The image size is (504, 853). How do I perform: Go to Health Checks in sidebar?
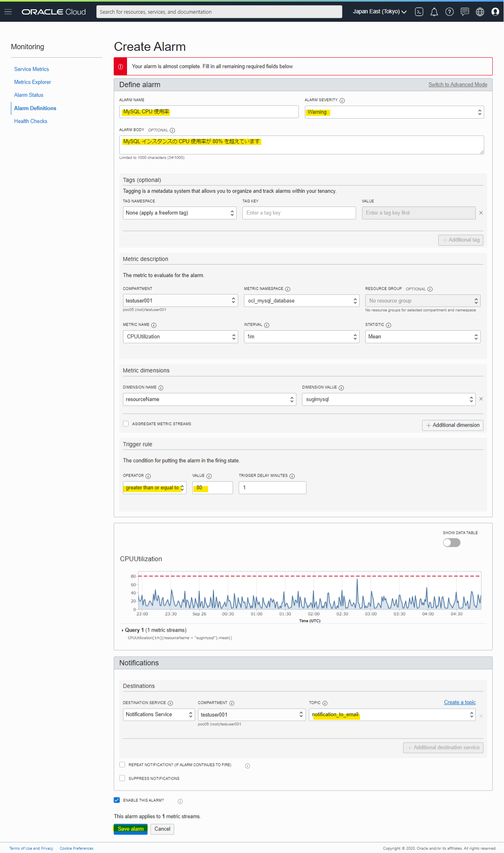(x=31, y=121)
